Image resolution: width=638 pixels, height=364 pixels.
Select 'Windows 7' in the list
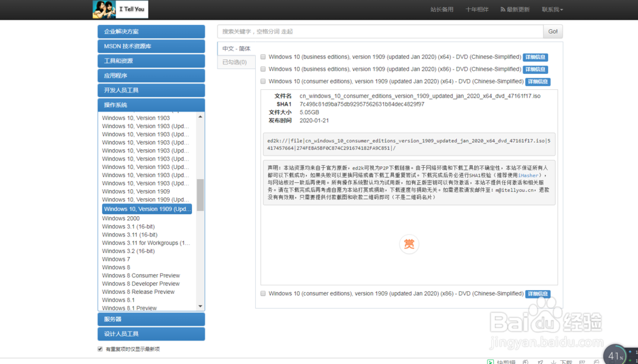[116, 259]
